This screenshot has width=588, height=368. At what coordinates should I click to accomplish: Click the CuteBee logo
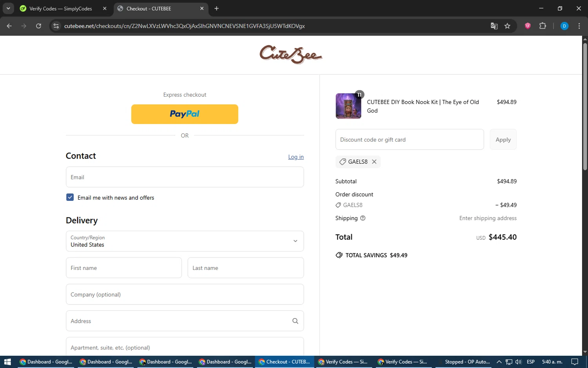291,55
